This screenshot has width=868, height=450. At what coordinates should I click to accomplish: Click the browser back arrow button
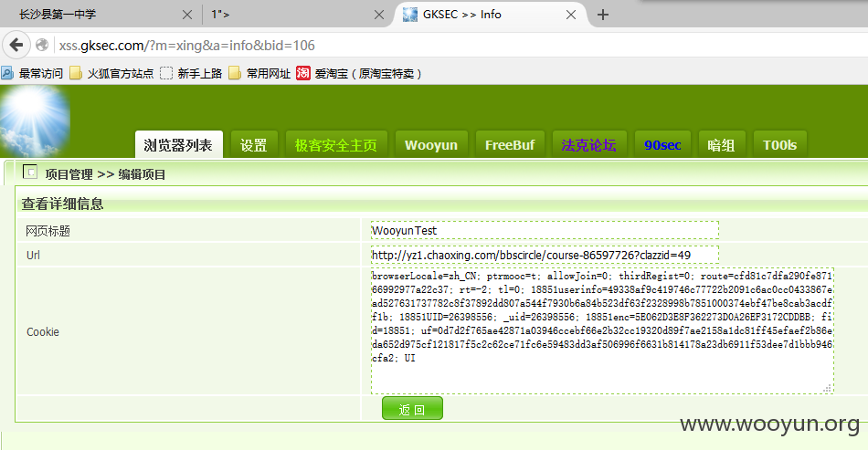click(16, 45)
